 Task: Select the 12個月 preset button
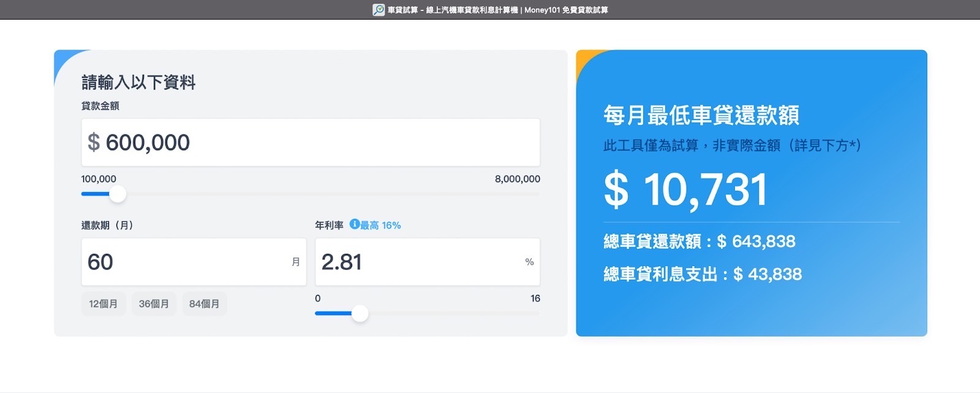[x=104, y=304]
